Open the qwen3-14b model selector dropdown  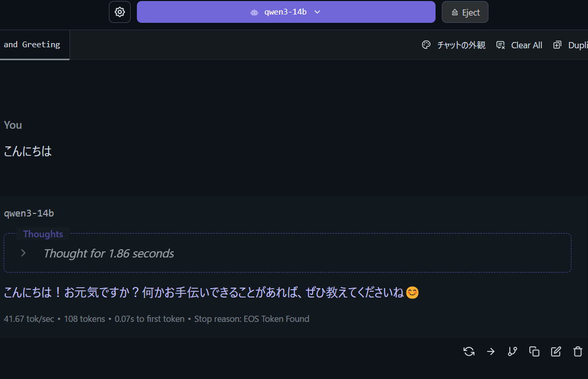coord(286,12)
